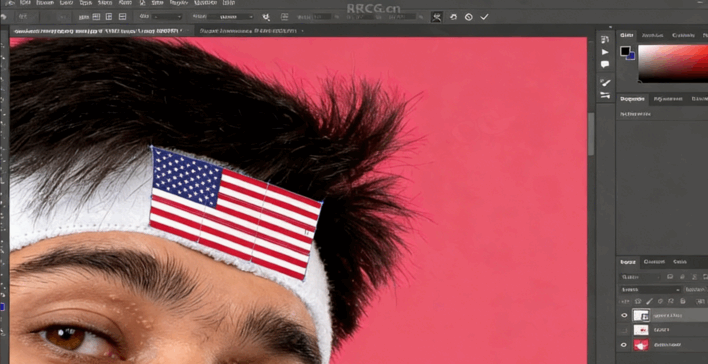Switch to the Paths panel tab
Image resolution: width=708 pixels, height=364 pixels.
coord(680,262)
